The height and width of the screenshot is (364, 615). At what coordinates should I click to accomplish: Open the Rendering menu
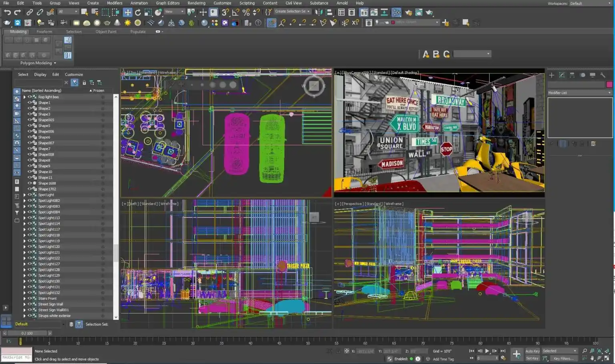coord(196,3)
